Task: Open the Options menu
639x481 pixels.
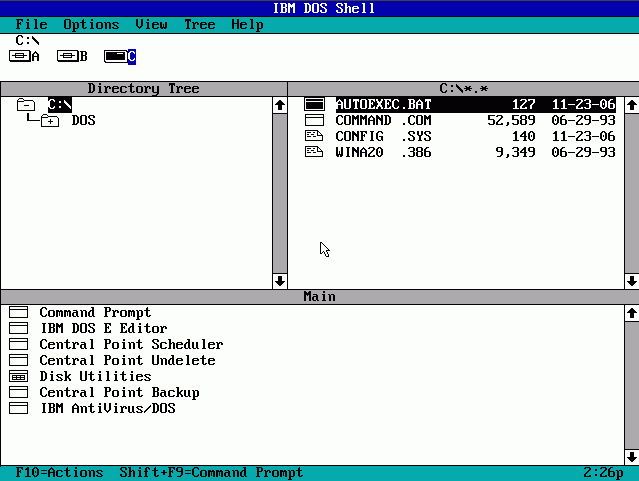Action: coord(91,24)
